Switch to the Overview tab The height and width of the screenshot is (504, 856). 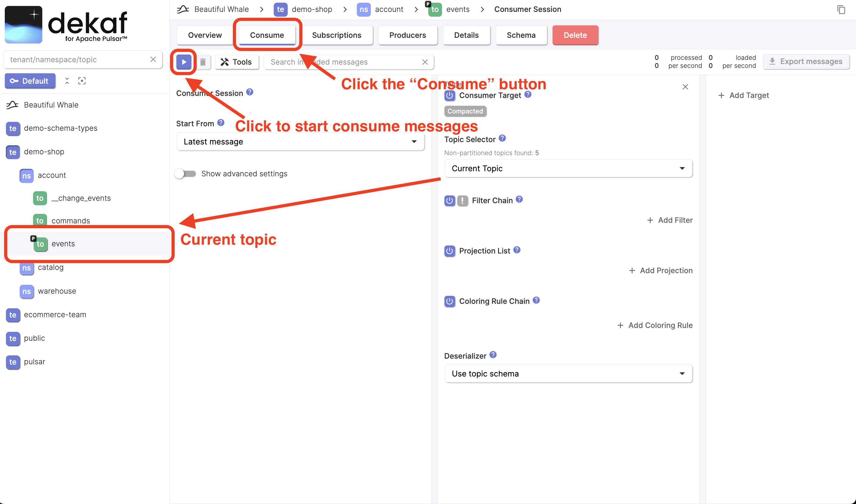coord(205,35)
